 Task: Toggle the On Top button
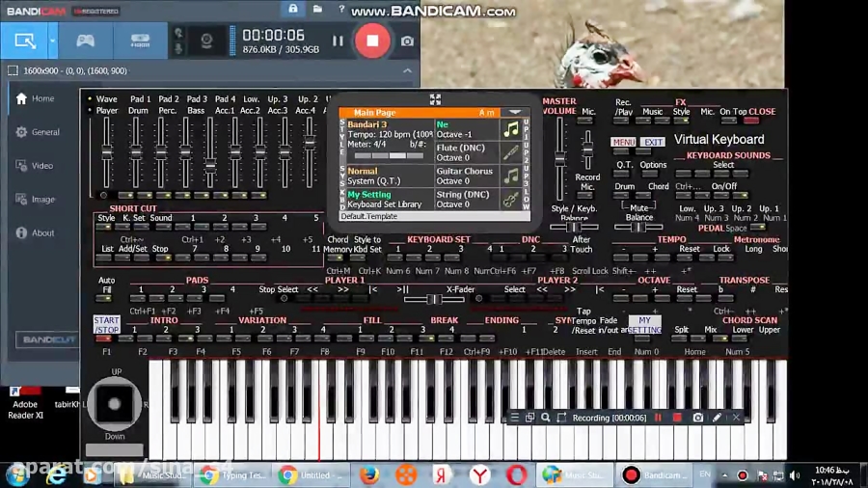[728, 121]
